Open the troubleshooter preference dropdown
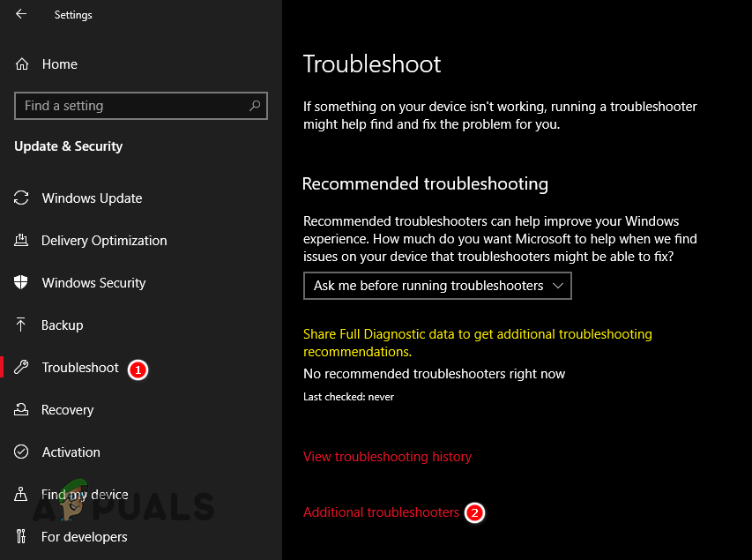The height and width of the screenshot is (560, 752). click(x=437, y=285)
